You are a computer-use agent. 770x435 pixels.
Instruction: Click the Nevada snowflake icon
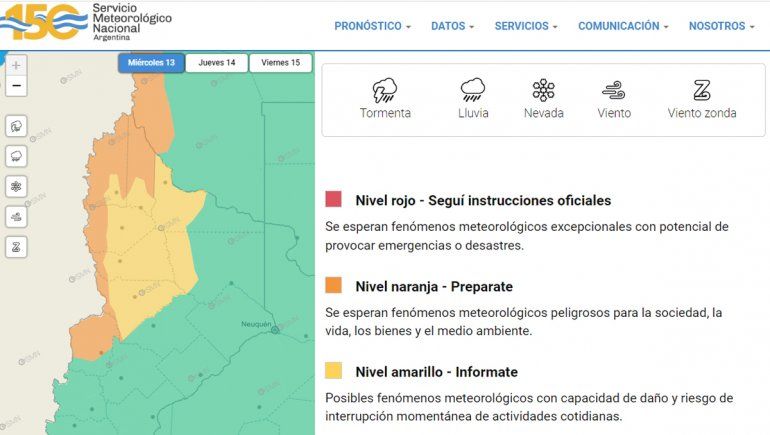543,91
